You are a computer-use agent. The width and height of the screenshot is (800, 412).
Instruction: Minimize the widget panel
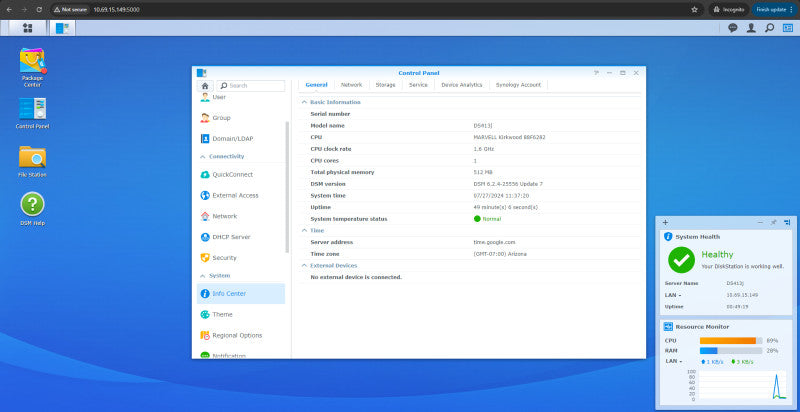pos(760,222)
